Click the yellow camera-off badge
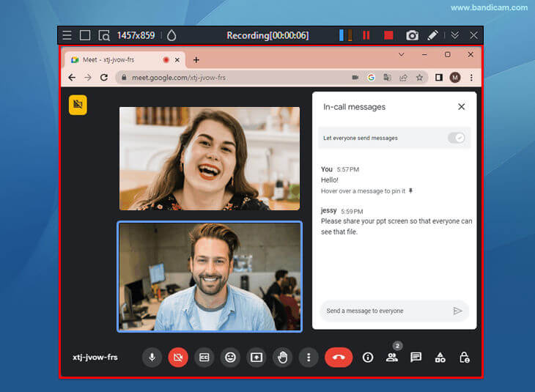 coord(78,105)
